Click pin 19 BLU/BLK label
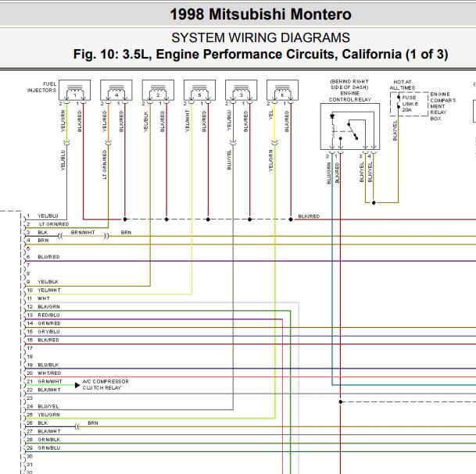The image size is (476, 474). [x=48, y=365]
